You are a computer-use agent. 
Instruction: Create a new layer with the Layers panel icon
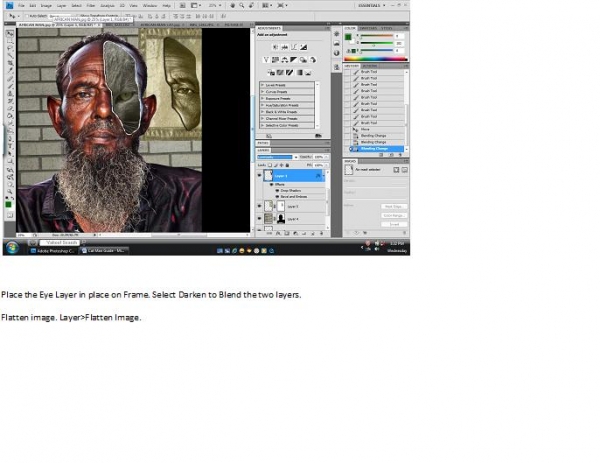(313, 233)
